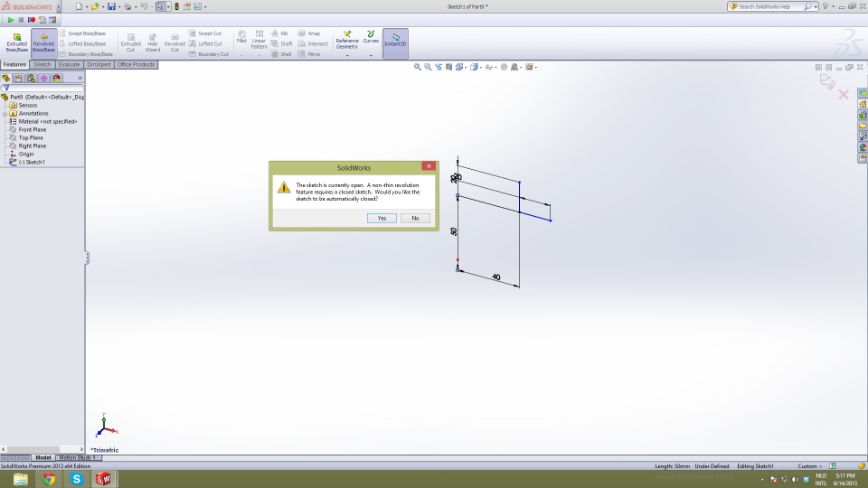This screenshot has width=868, height=488.
Task: Click the Fillet tool icon
Action: (x=241, y=37)
